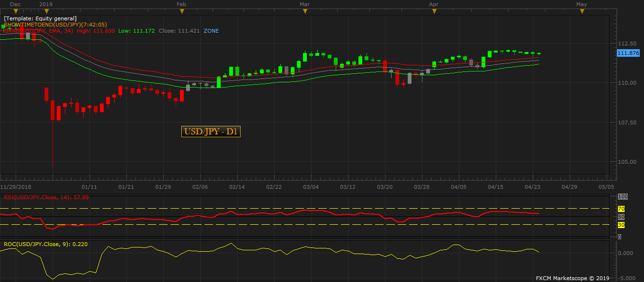This screenshot has height=282, width=644.
Task: Click the 03/20 date axis label
Action: point(385,187)
